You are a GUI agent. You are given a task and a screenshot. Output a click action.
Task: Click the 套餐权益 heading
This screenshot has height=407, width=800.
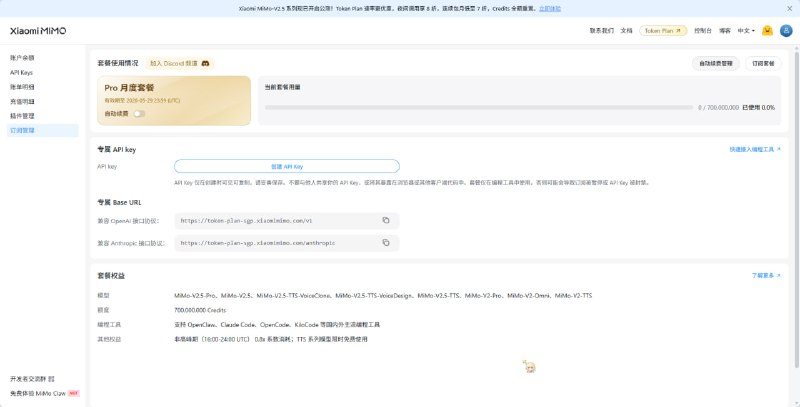(111, 275)
